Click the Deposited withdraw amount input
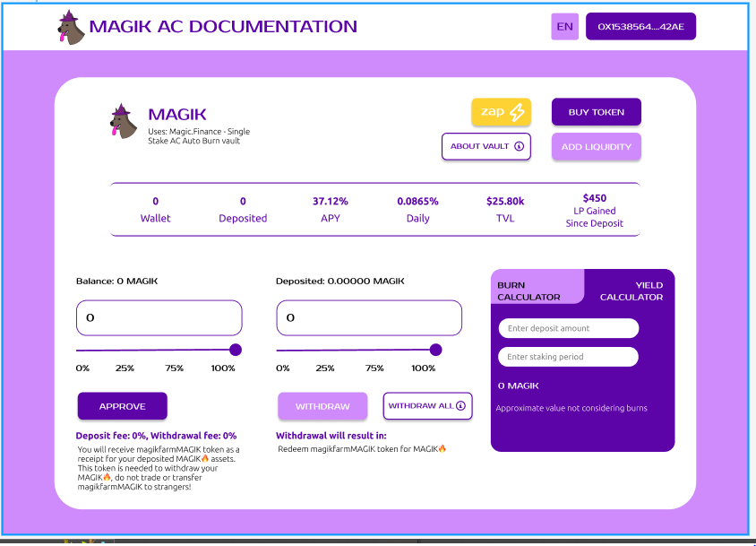The image size is (756, 546). click(x=369, y=318)
